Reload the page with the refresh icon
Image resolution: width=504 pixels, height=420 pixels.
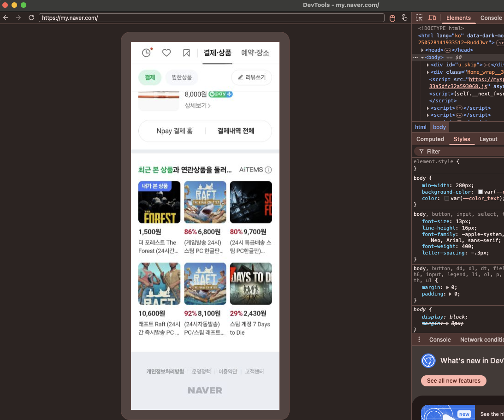[31, 18]
